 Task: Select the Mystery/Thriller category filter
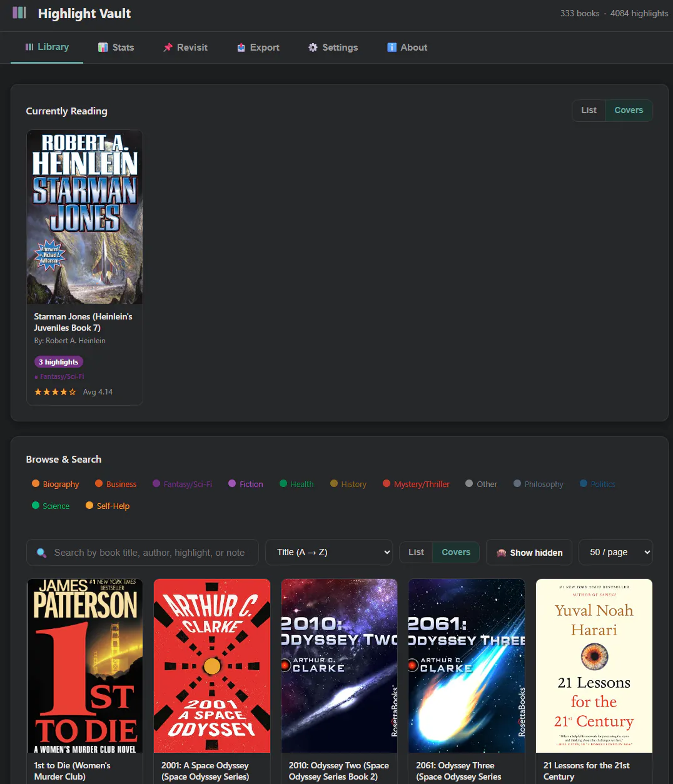coord(416,484)
